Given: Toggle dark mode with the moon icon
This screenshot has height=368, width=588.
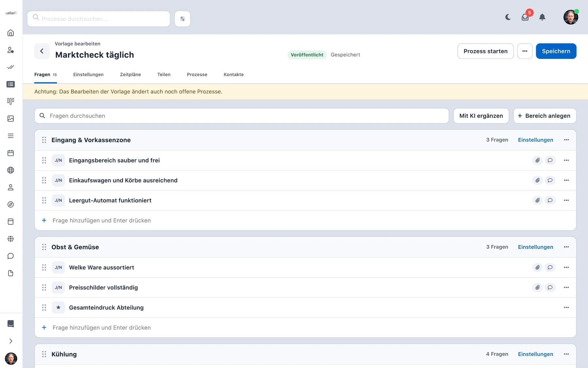Looking at the screenshot, I should tap(508, 17).
